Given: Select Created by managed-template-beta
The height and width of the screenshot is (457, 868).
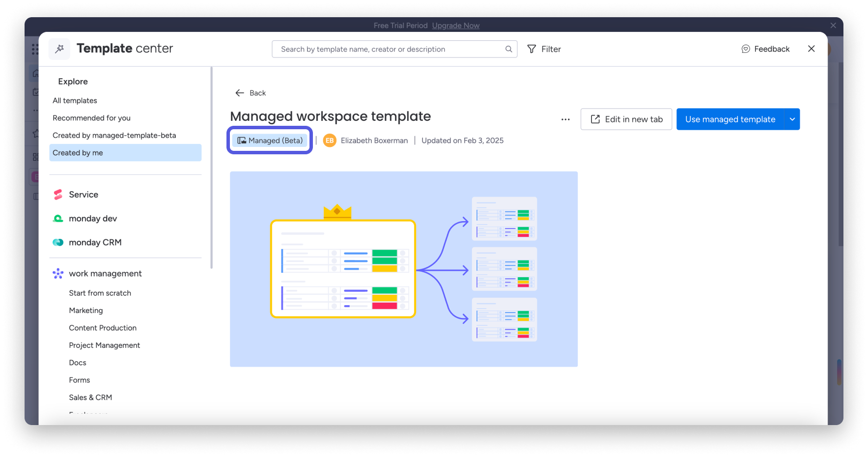Looking at the screenshot, I should (125, 135).
